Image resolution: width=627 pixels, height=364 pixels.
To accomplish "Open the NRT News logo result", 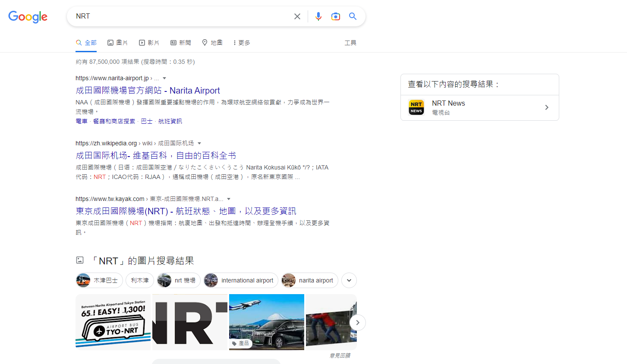I will [x=416, y=107].
